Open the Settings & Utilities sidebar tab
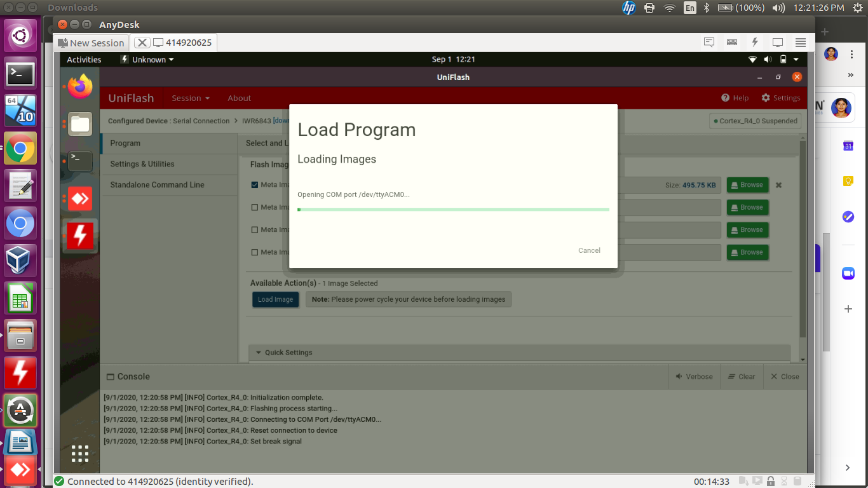 [168, 164]
